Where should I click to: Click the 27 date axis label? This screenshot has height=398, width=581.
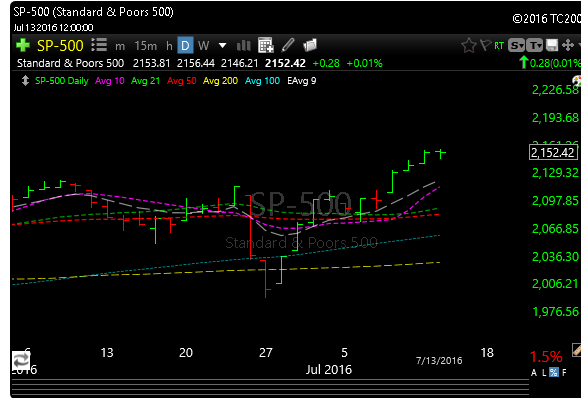point(266,352)
